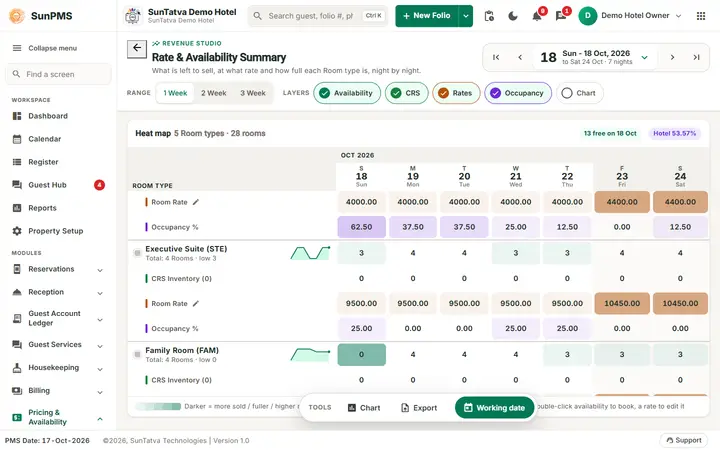This screenshot has height=450, width=720.
Task: Click Sun 18 occupancy cell 62.50
Action: 361,227
